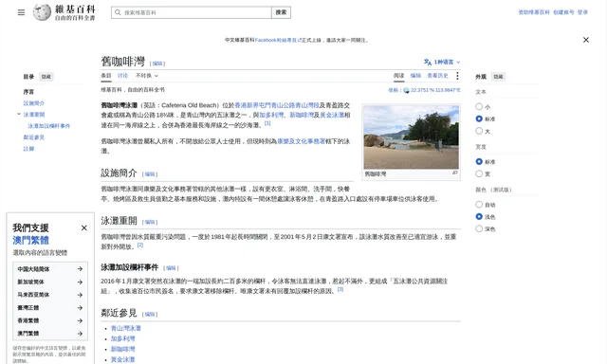Select large text size 大
Image resolution: width=607 pixels, height=364 pixels.
(479, 131)
